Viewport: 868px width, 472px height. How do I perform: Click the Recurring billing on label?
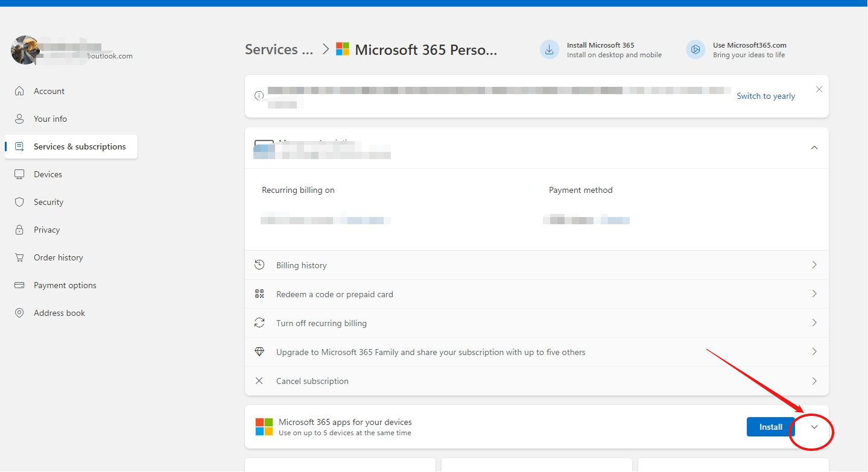pyautogui.click(x=298, y=190)
